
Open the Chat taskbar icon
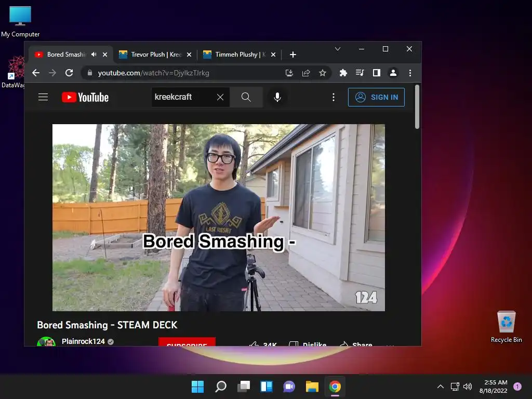coord(289,387)
